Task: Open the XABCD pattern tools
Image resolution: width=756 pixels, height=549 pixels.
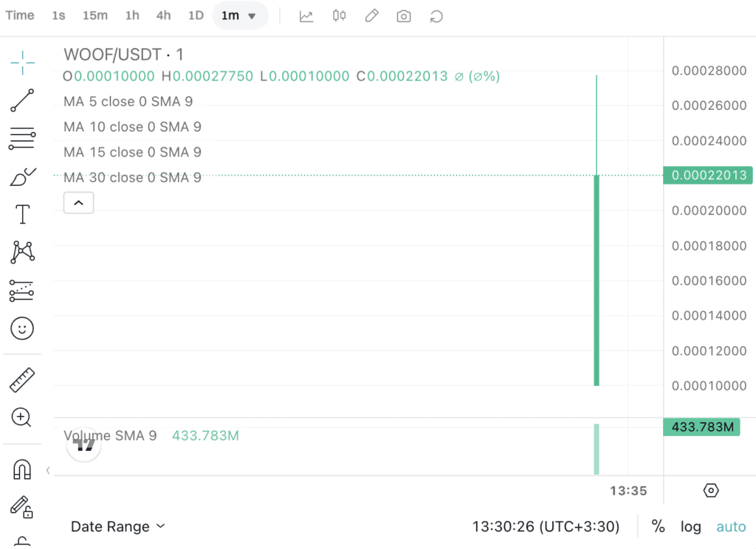Action: tap(22, 252)
